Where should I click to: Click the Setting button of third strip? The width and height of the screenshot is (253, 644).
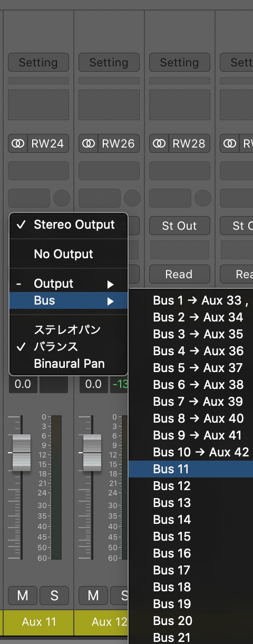point(179,62)
